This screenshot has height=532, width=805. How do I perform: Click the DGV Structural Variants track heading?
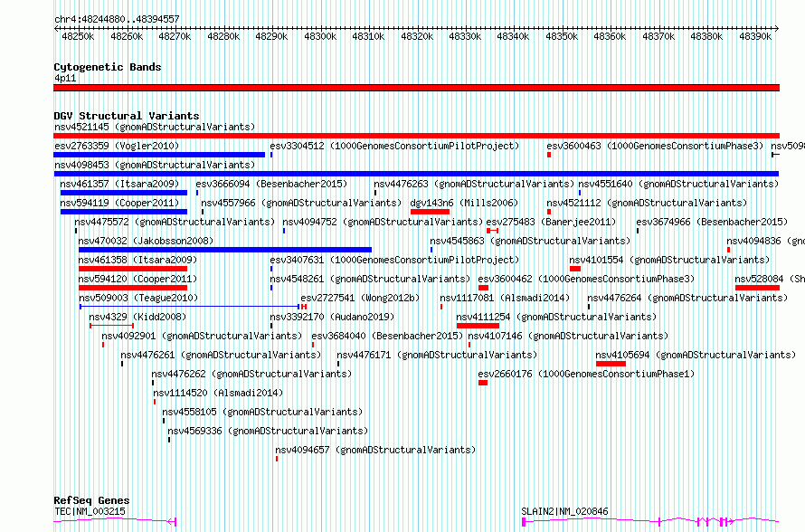coord(127,116)
